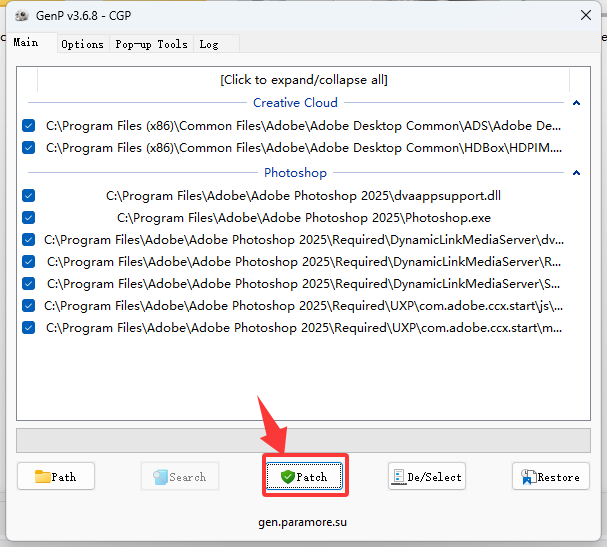Uncheck the ADS\Adobe De... file checkbox
This screenshot has height=547, width=607.
pyautogui.click(x=29, y=125)
